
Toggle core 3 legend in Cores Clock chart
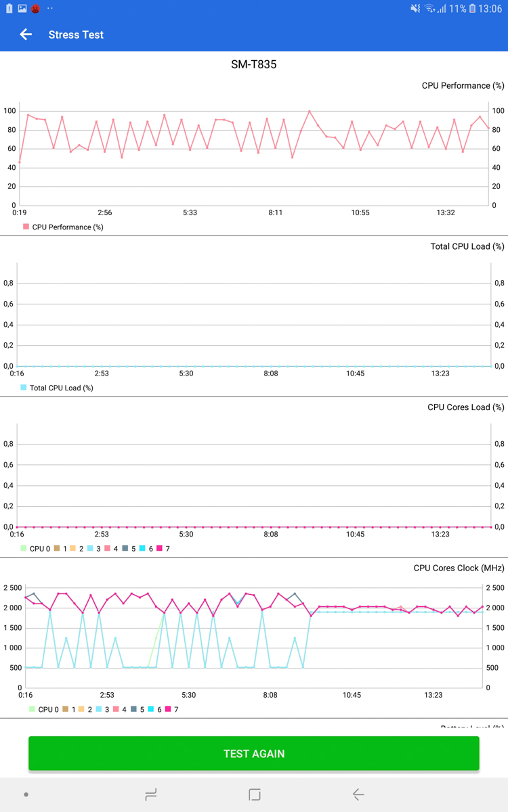(x=102, y=709)
